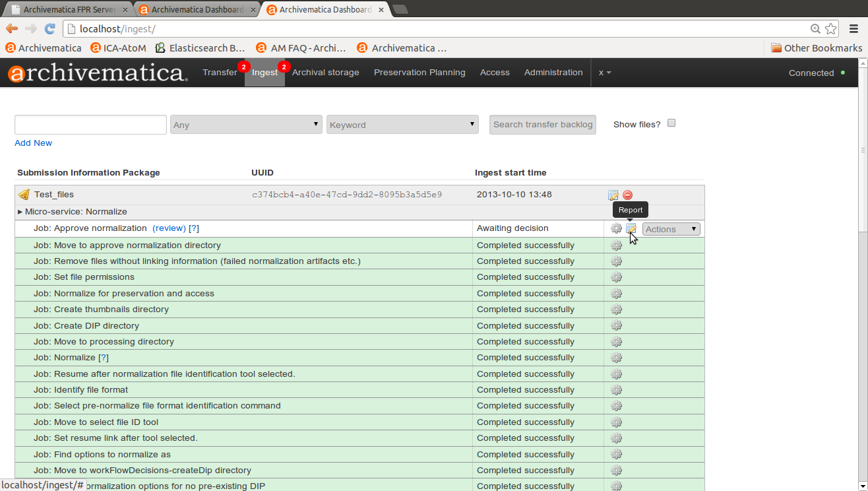Click the Search transfer backlog button
The width and height of the screenshot is (868, 491).
tap(542, 125)
